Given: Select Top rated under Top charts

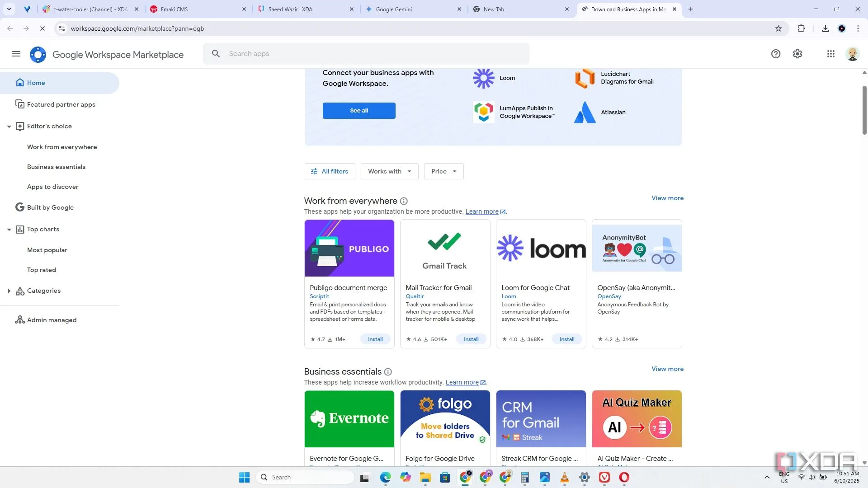Looking at the screenshot, I should point(42,270).
